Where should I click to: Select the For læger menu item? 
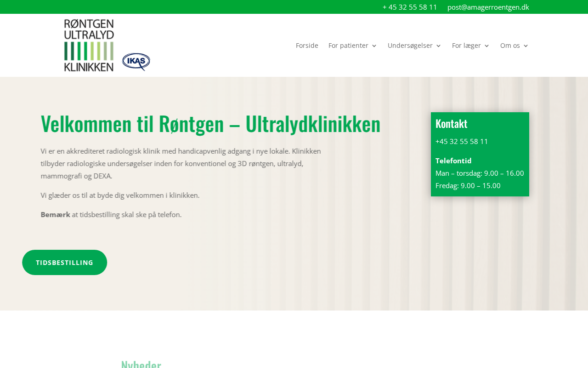tap(466, 46)
